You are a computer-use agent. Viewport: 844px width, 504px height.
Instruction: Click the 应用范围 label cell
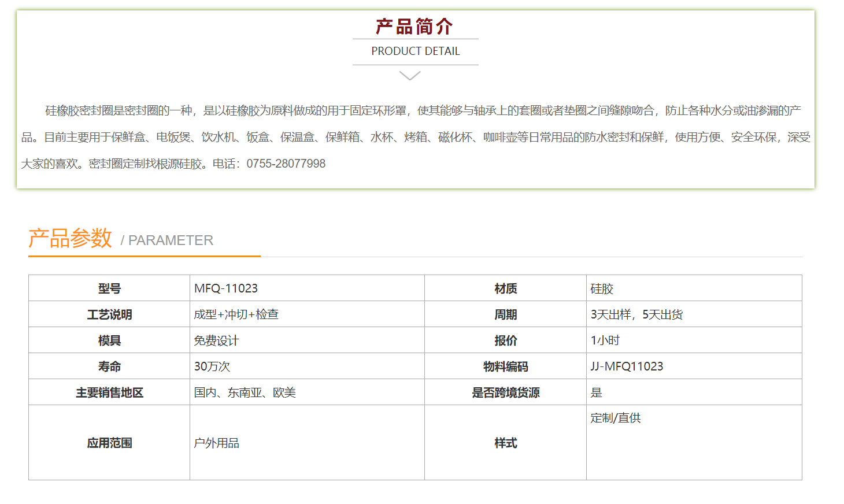pos(109,443)
